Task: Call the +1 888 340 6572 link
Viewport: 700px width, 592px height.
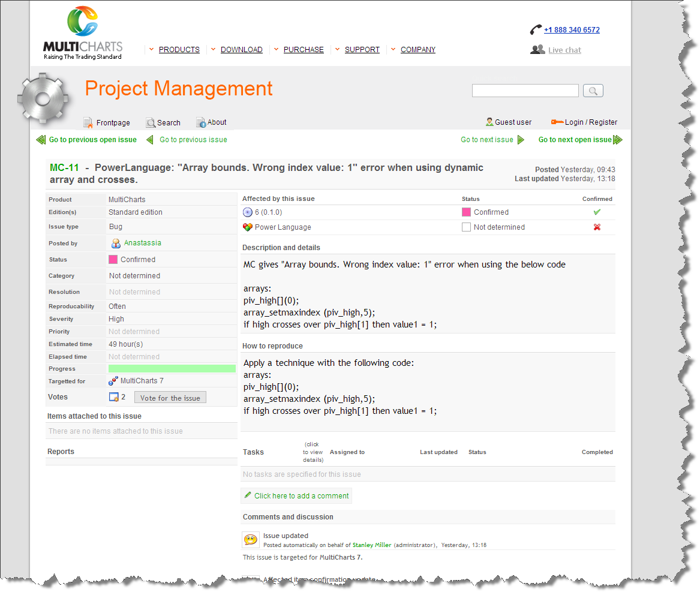Action: click(572, 29)
